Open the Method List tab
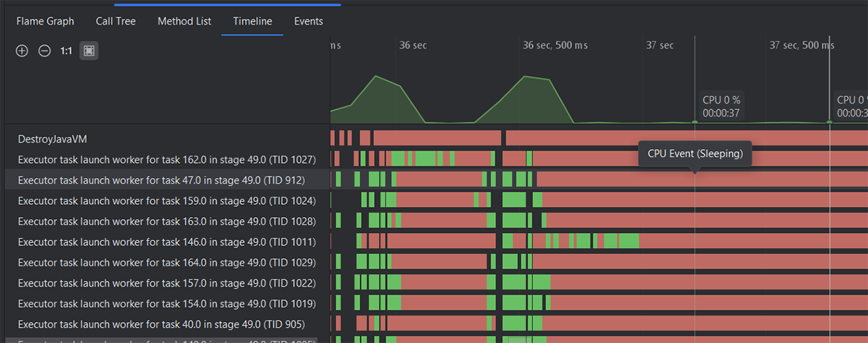868x343 pixels. pyautogui.click(x=184, y=21)
